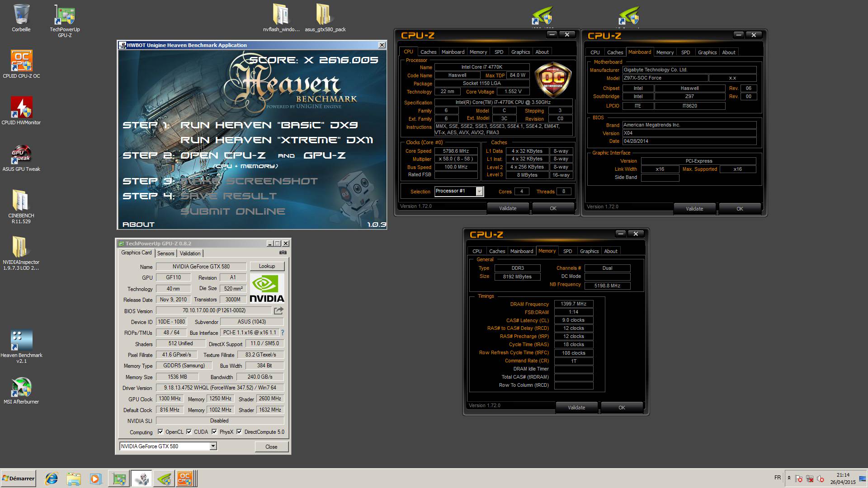Open the Corbeille recycle bin icon
Viewport: 868px width, 488px height.
click(x=21, y=18)
